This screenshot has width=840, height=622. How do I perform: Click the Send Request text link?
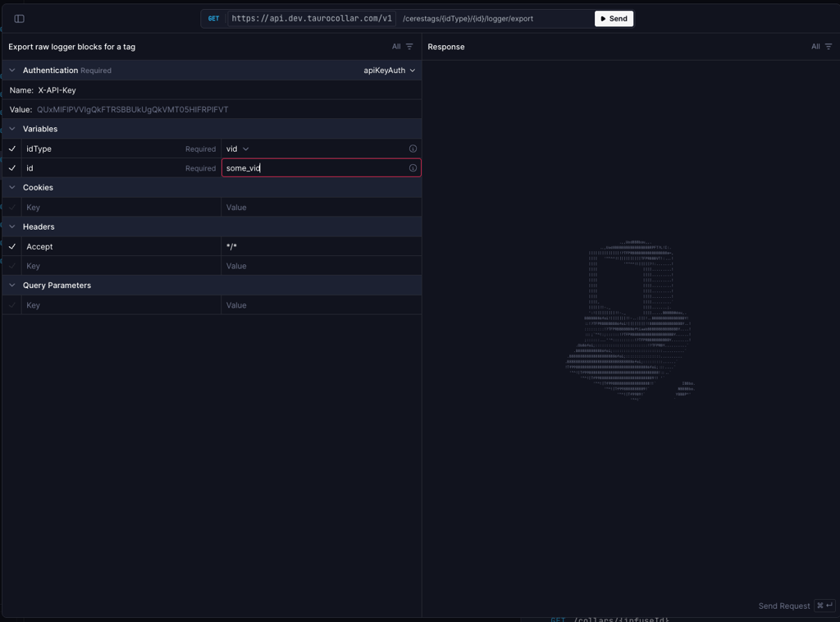pyautogui.click(x=783, y=606)
